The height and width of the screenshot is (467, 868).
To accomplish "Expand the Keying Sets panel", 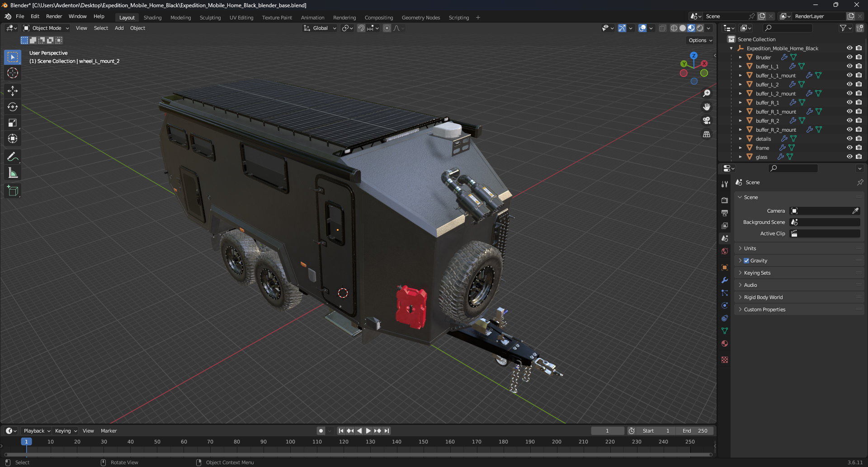I will click(x=799, y=273).
